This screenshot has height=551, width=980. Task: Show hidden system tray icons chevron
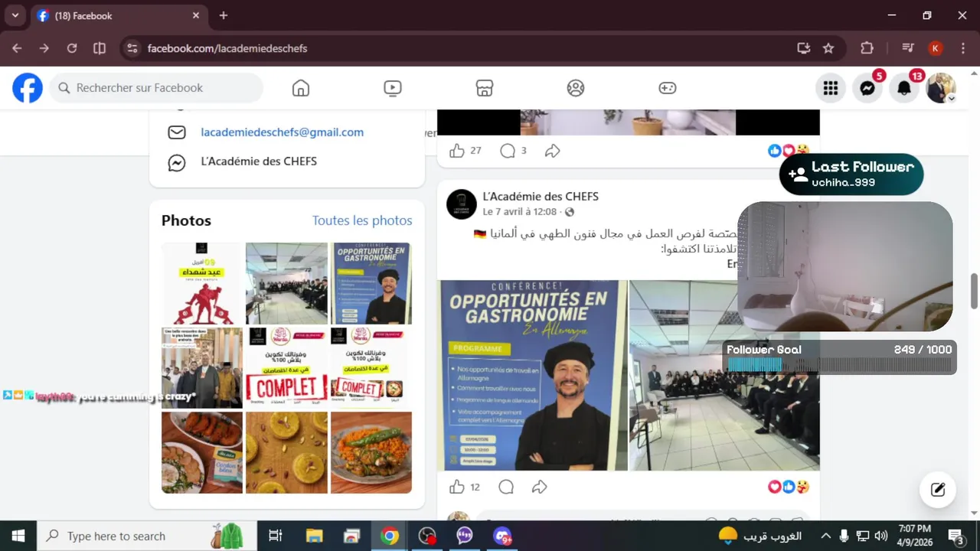pyautogui.click(x=825, y=536)
